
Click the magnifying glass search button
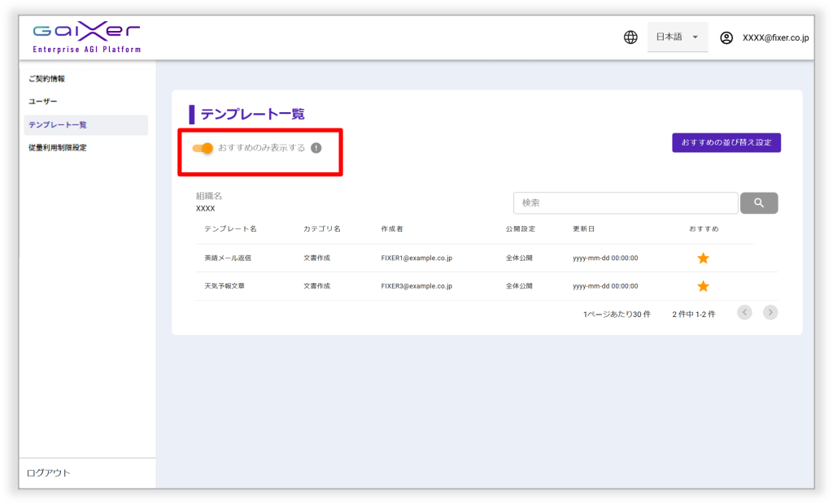[x=758, y=203]
